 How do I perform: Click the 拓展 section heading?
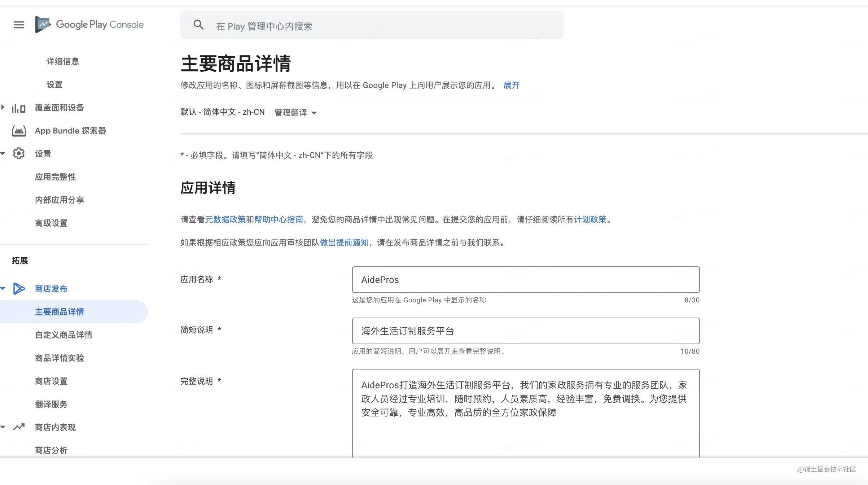20,261
